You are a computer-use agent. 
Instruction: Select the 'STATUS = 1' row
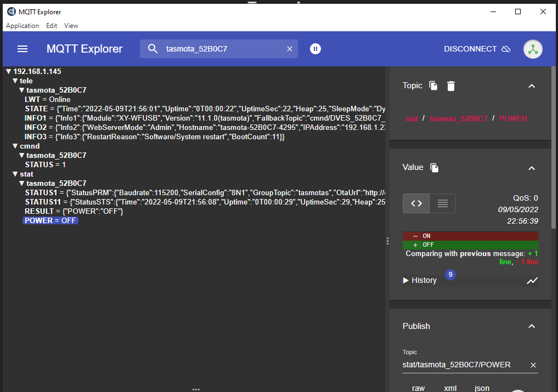[45, 164]
